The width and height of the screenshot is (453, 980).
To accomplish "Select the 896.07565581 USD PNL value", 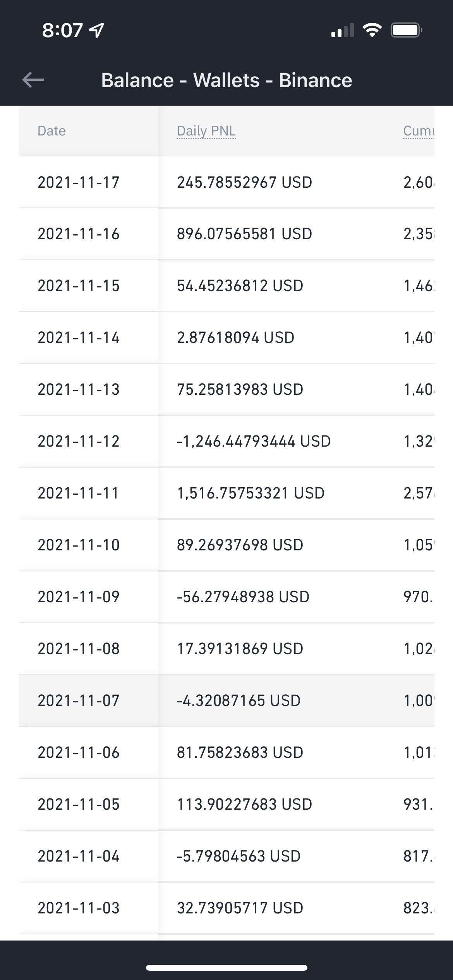I will (x=244, y=234).
